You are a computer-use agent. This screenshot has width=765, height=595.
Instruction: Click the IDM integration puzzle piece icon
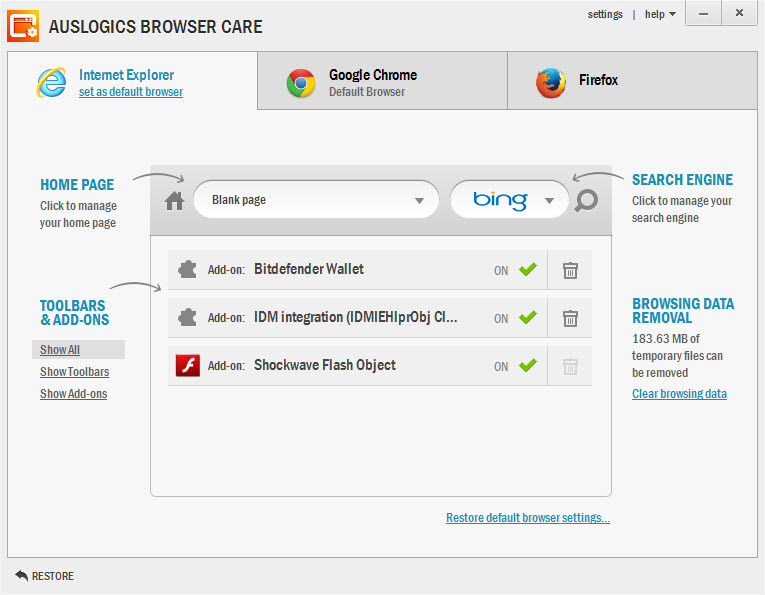(x=187, y=317)
